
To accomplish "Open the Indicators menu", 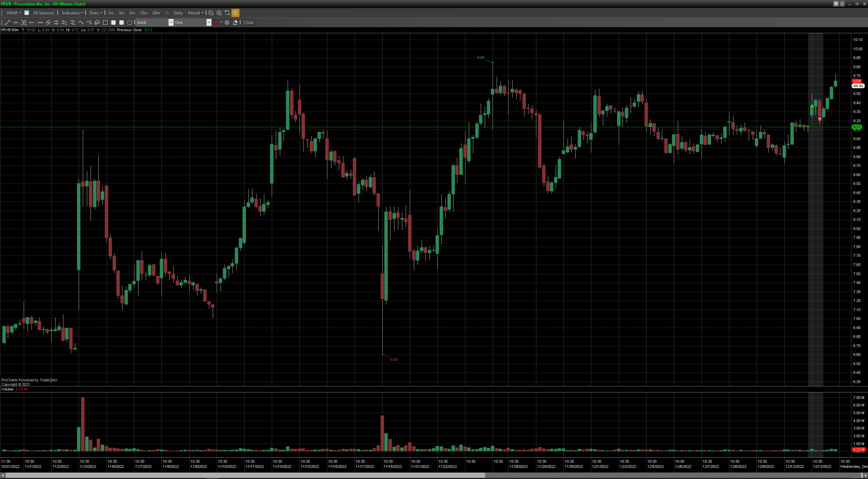I will click(72, 13).
